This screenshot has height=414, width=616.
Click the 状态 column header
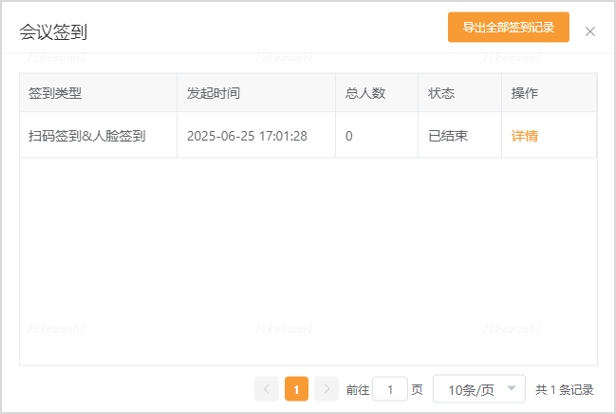click(x=441, y=93)
